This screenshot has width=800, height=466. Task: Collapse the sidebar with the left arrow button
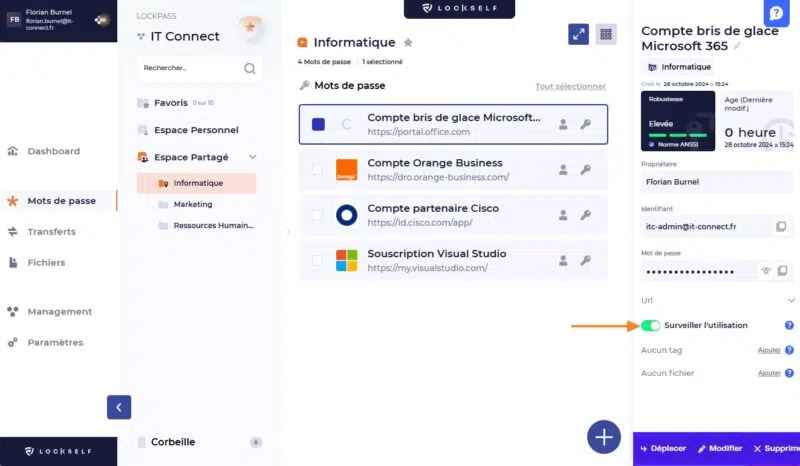119,407
